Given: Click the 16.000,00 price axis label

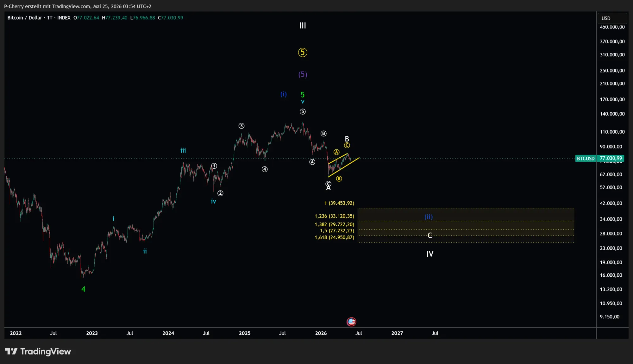Looking at the screenshot, I should point(611,275).
